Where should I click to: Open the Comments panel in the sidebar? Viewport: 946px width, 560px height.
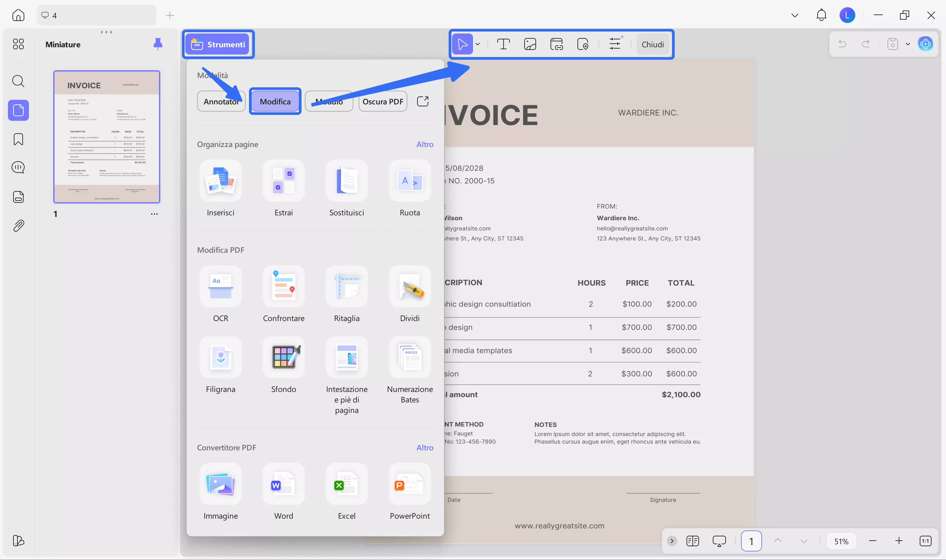(x=18, y=167)
